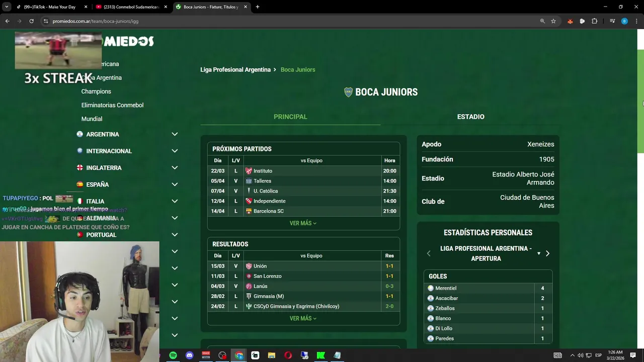This screenshot has height=362, width=644.
Task: Select scorer Merentiel in Goles list
Action: 488,288
